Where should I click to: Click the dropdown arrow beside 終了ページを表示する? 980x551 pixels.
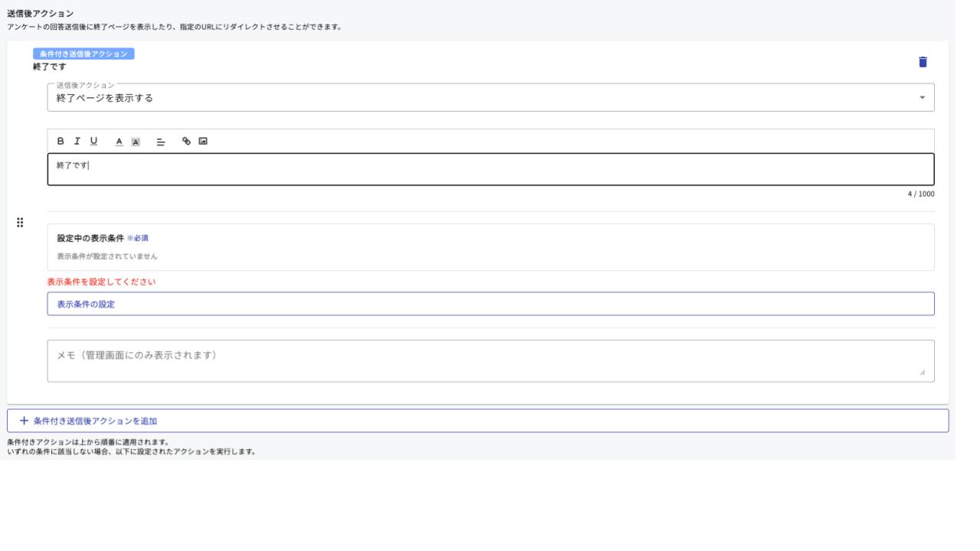[x=922, y=98]
